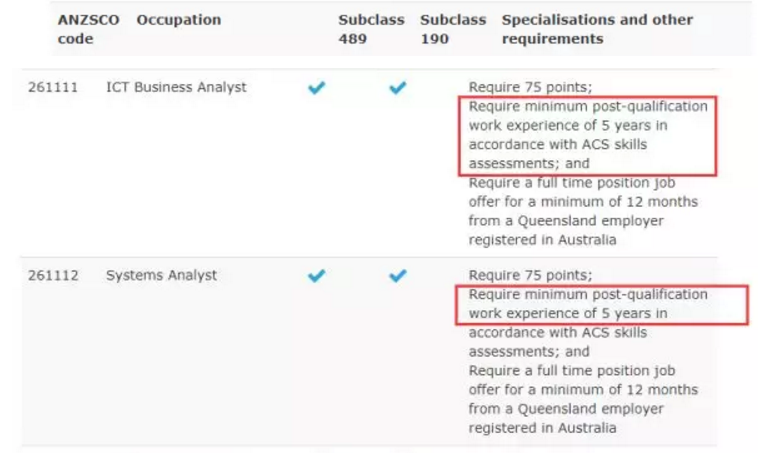The height and width of the screenshot is (453, 758).
Task: Click the Systems Analyst occupation name
Action: pos(161,276)
